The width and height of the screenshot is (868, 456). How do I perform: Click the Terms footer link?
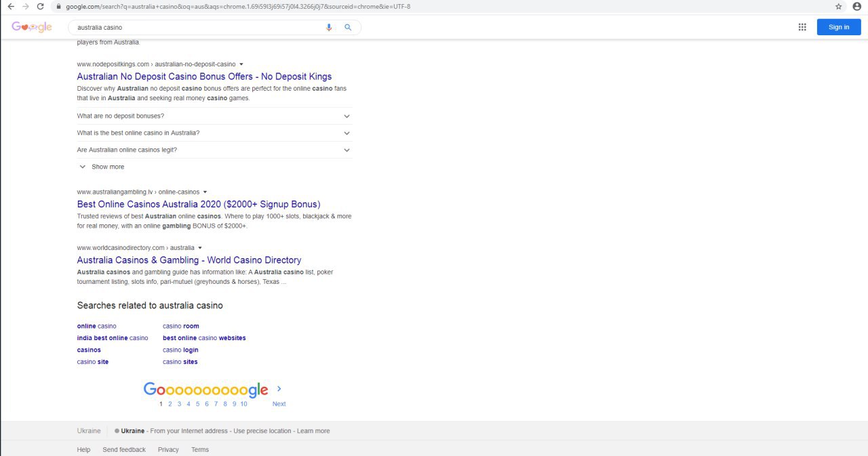200,450
